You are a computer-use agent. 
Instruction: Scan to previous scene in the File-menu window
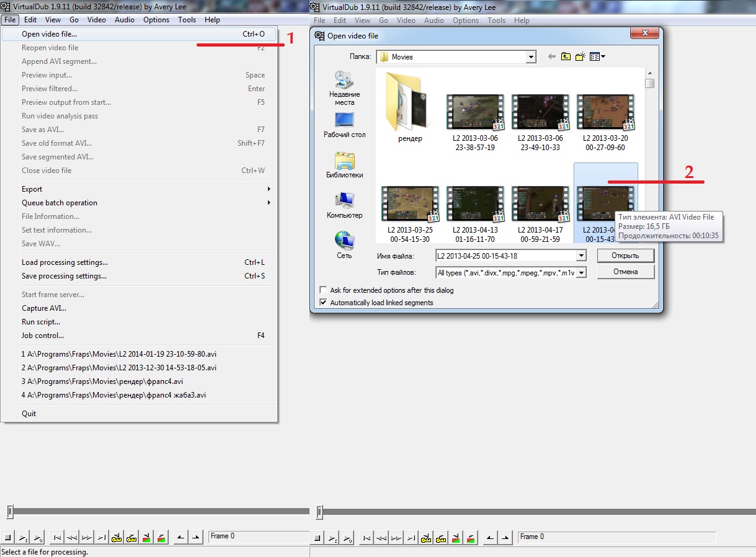pos(146,537)
